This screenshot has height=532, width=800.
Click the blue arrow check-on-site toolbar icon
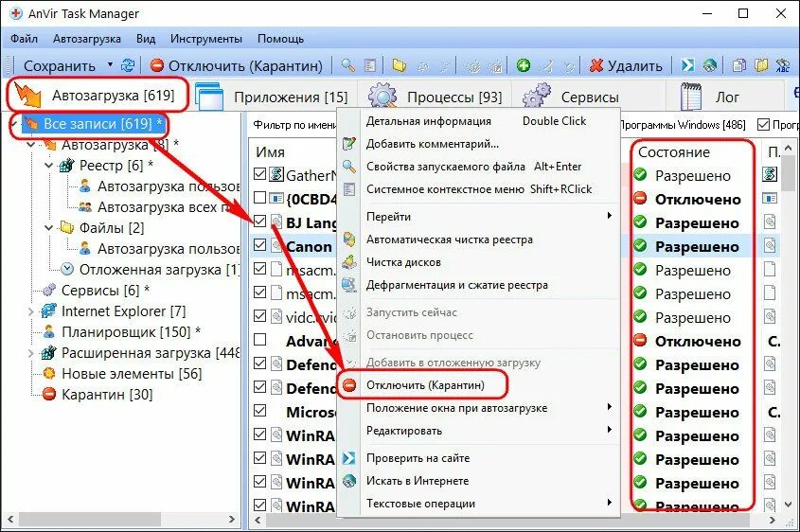click(687, 65)
